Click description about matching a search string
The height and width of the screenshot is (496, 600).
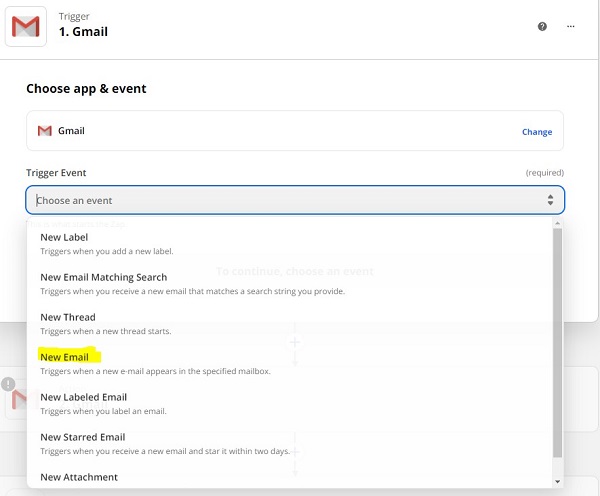pos(192,291)
